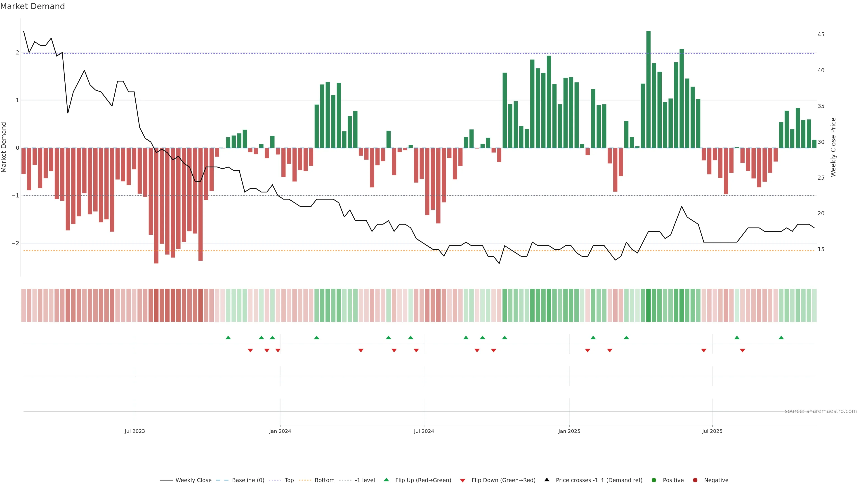
Task: Click the Bottom legend item
Action: click(324, 480)
